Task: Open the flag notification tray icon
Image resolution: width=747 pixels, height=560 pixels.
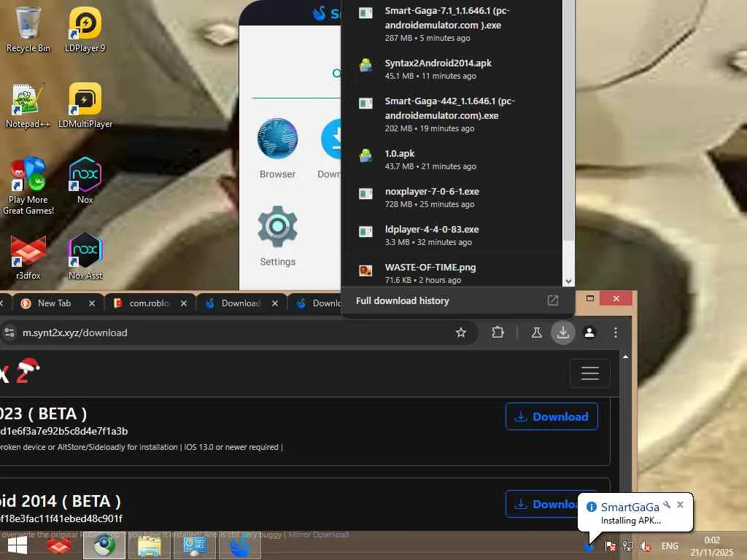Action: (611, 546)
